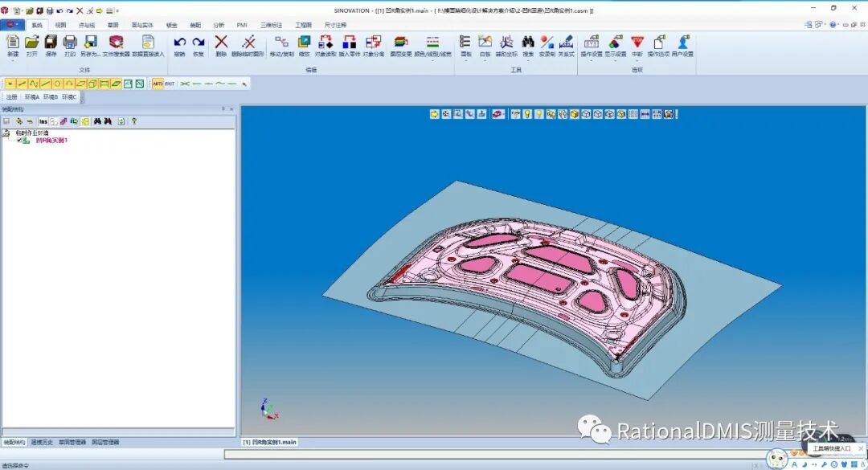Open the 关系式 relations tool
This screenshot has width=868, height=470.
[x=566, y=42]
